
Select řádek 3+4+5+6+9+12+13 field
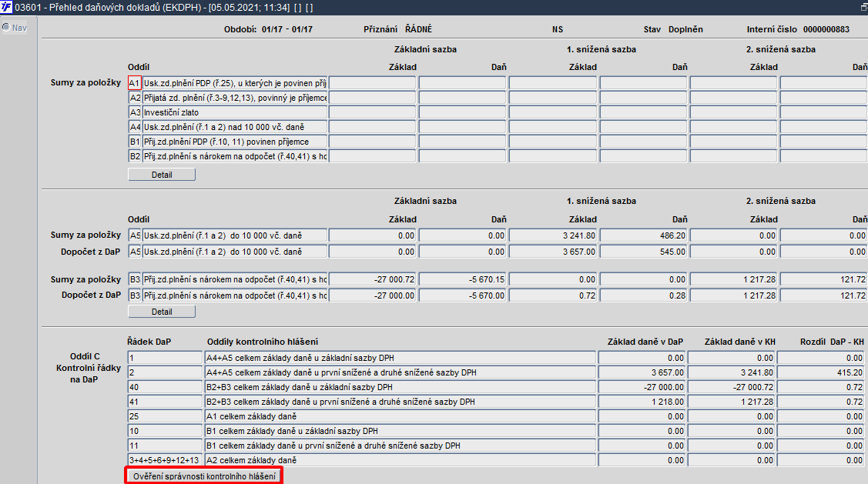(165, 460)
